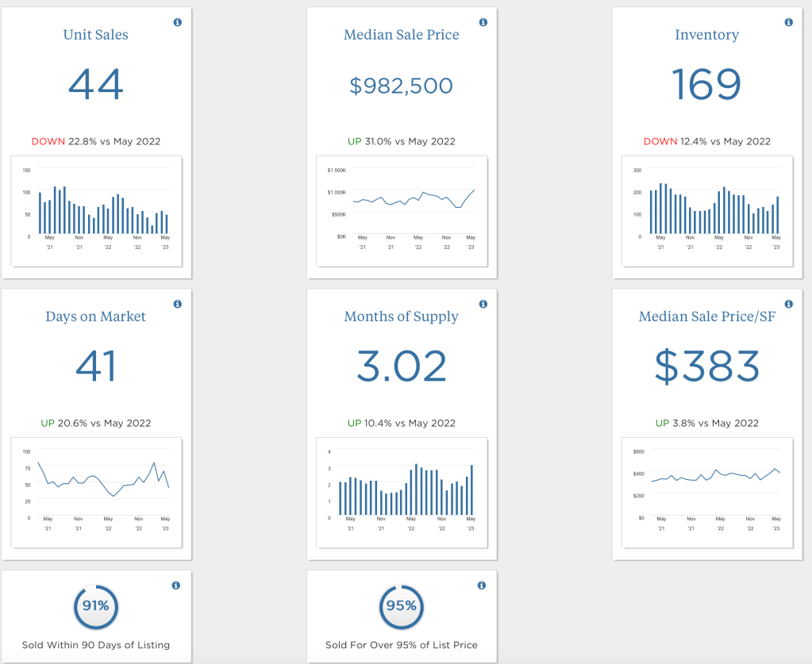Open the Unit Sales bar chart
Viewport: 812px width, 664px height.
coord(97,210)
